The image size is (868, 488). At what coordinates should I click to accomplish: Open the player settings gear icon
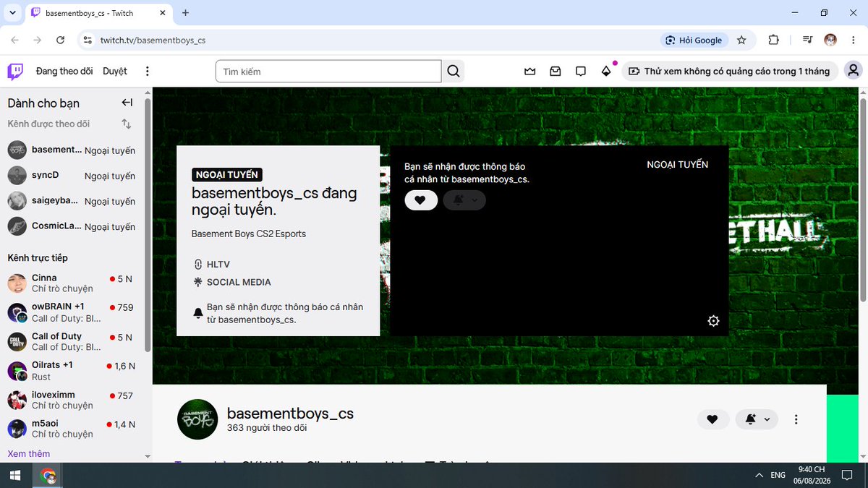[x=713, y=321]
